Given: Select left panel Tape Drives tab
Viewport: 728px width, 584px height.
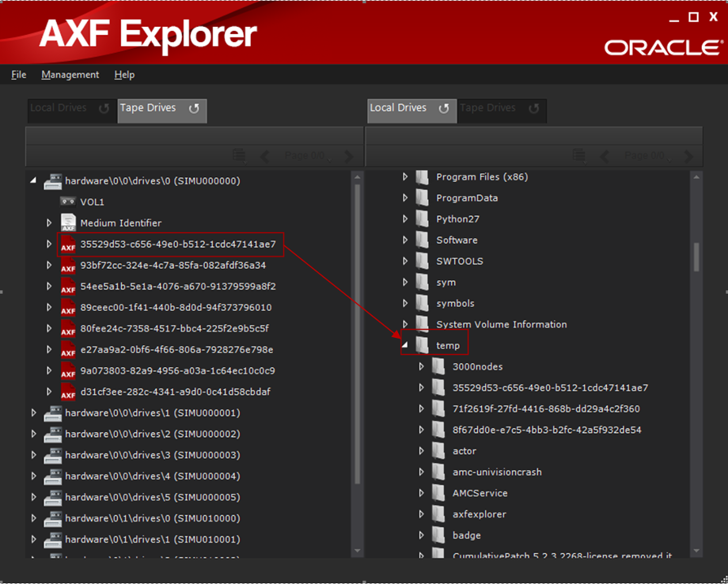Looking at the screenshot, I should tap(162, 111).
